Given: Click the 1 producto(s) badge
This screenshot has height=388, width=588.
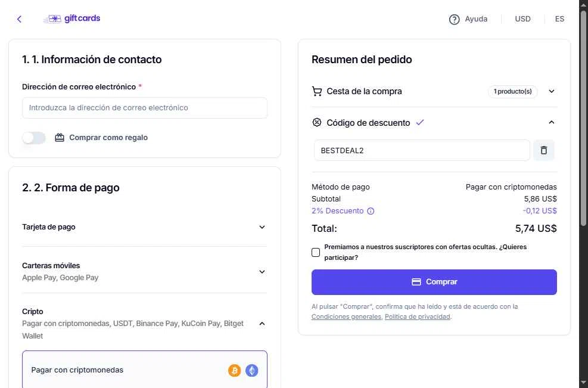Looking at the screenshot, I should [x=512, y=91].
